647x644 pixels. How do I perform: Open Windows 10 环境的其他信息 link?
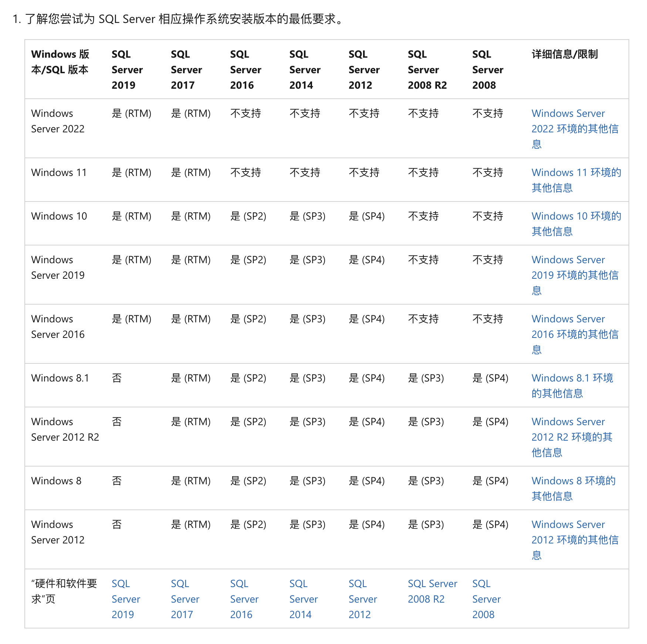(576, 224)
